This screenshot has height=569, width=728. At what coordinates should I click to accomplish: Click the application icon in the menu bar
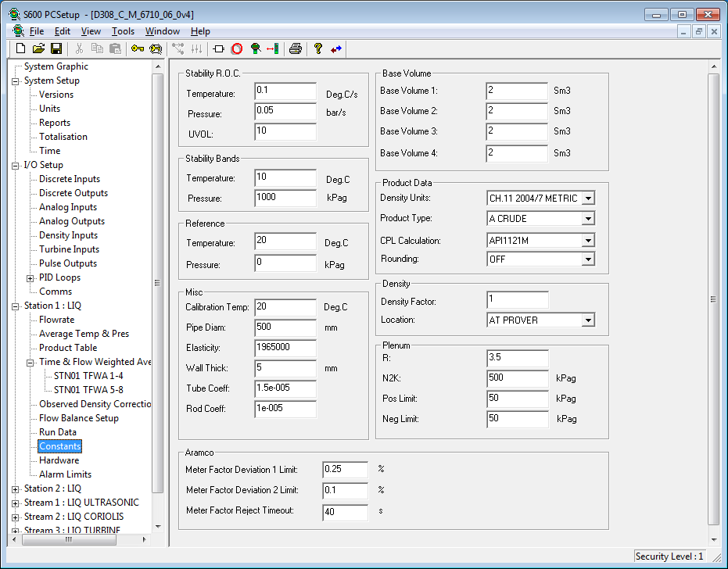[18, 31]
